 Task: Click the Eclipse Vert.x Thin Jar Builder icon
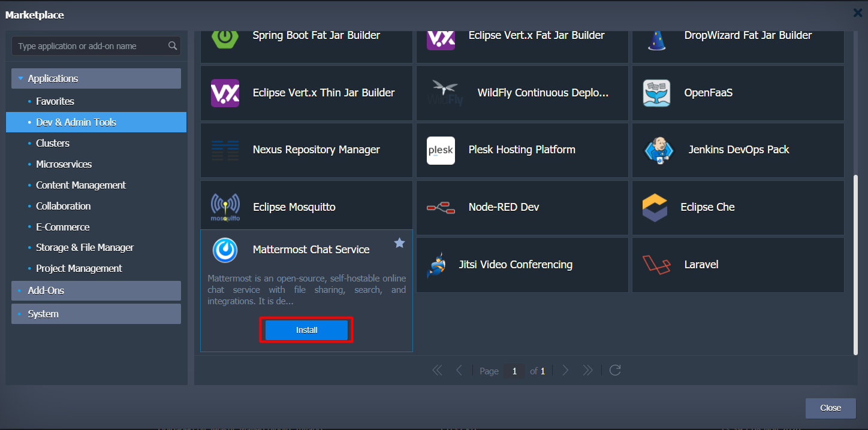point(225,93)
